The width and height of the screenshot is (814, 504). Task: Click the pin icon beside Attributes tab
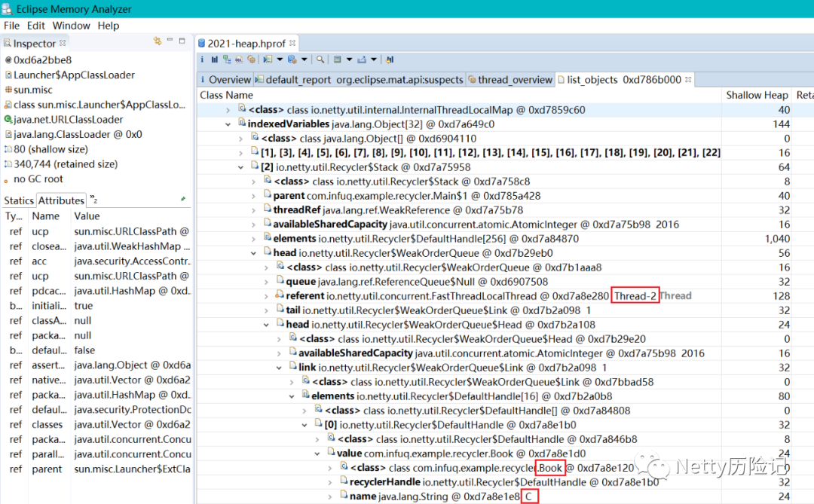pos(182,200)
